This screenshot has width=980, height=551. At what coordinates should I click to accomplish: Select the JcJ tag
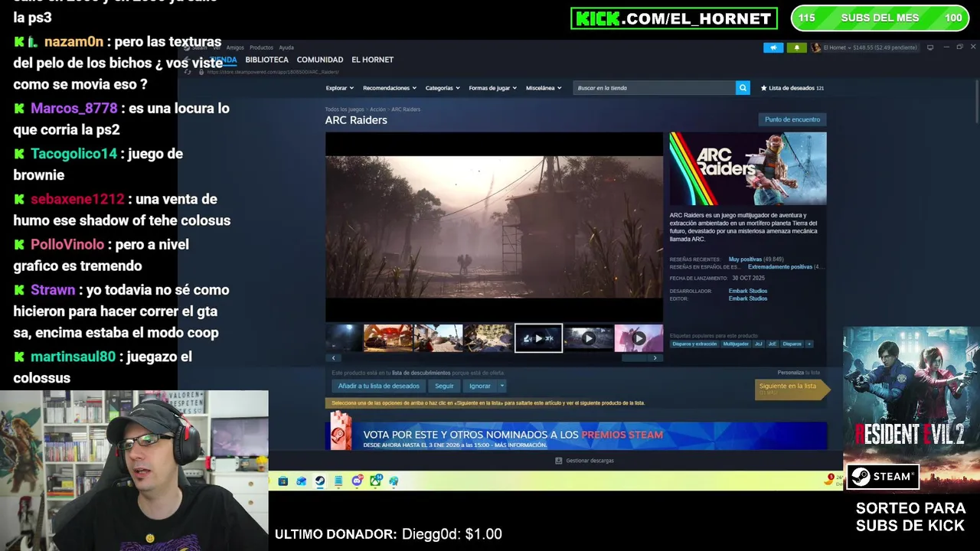pos(759,344)
